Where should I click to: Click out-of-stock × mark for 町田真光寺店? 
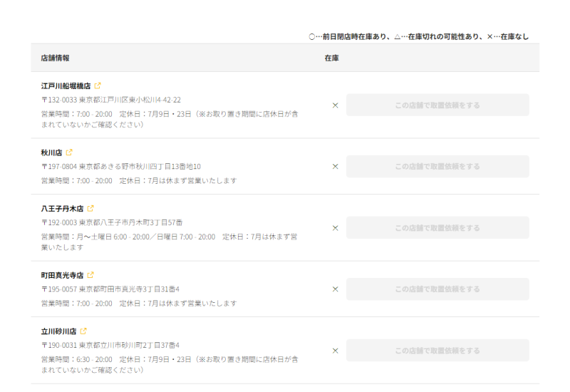click(335, 289)
